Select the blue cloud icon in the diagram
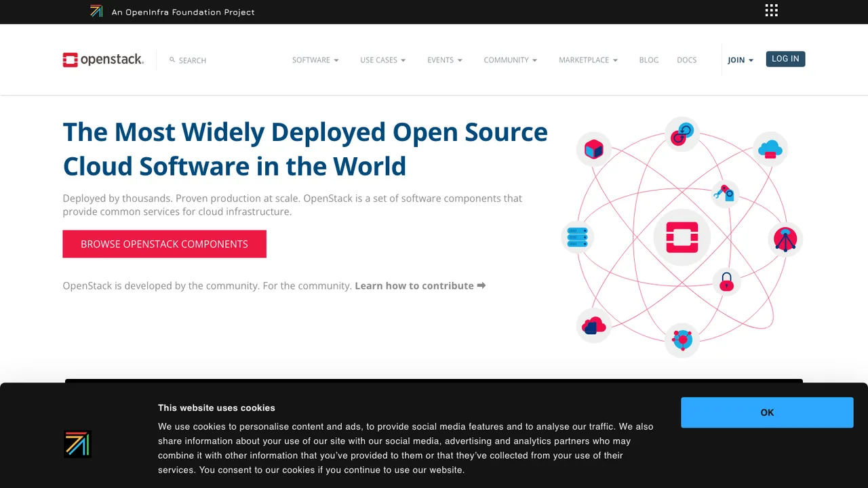Viewport: 868px width, 488px height. 770,149
